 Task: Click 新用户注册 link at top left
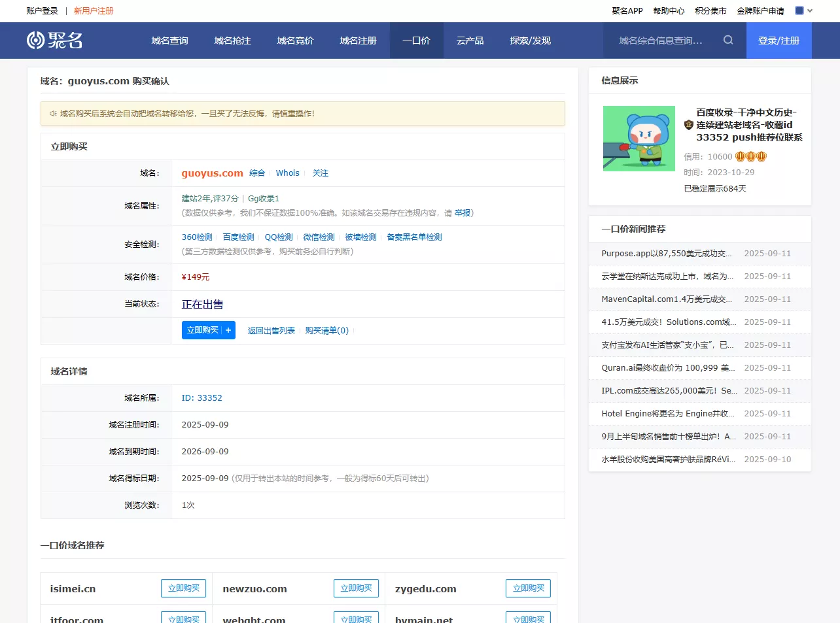point(94,11)
